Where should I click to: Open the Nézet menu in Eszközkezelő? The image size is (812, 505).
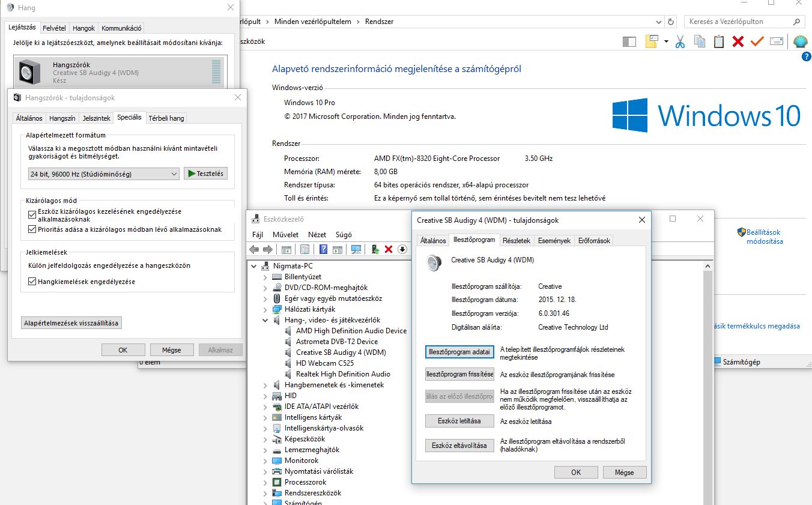tap(317, 235)
